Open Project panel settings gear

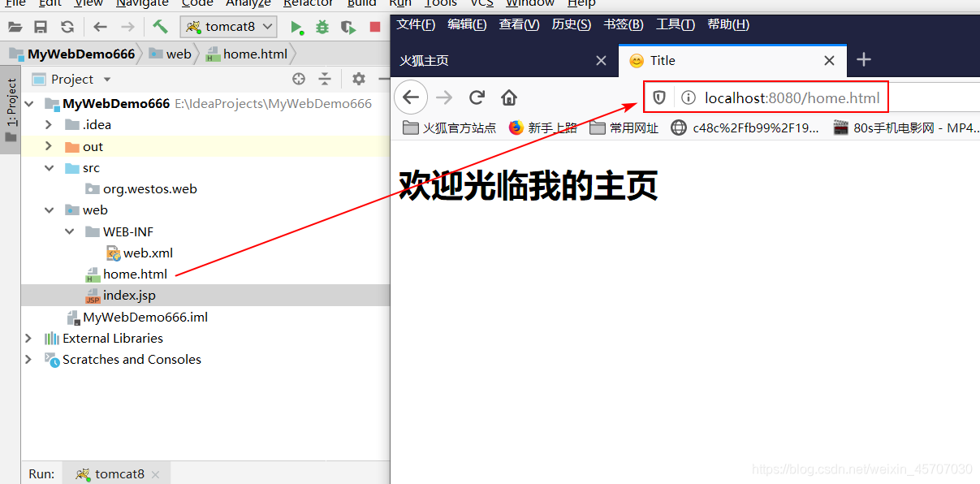(x=359, y=79)
